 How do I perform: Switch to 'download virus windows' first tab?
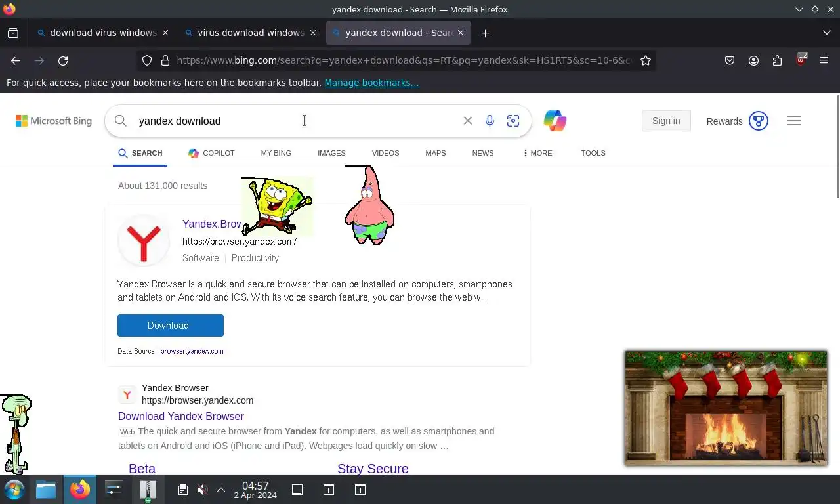(x=103, y=33)
